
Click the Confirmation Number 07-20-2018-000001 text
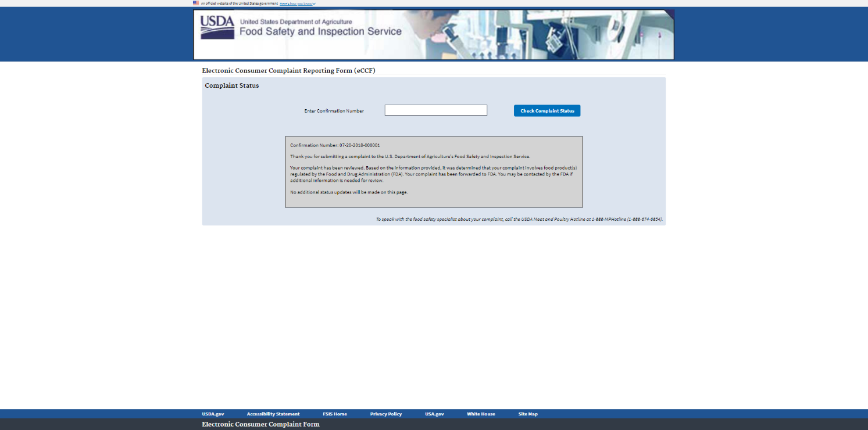tap(335, 145)
